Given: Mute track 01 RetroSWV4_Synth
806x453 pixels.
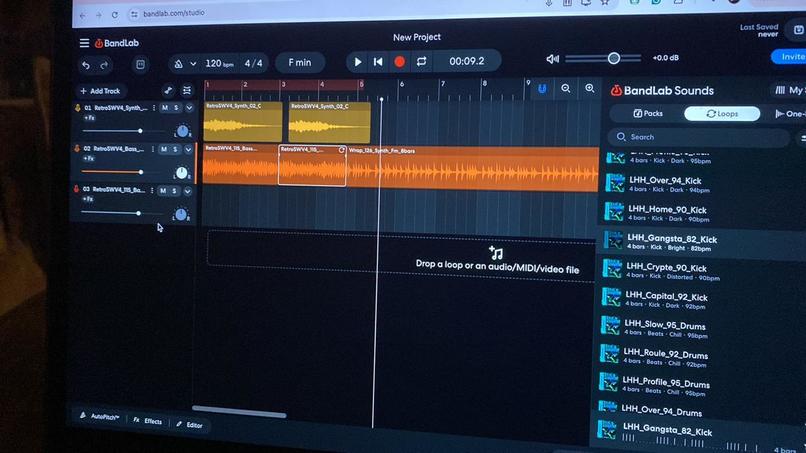Looking at the screenshot, I should pos(164,108).
